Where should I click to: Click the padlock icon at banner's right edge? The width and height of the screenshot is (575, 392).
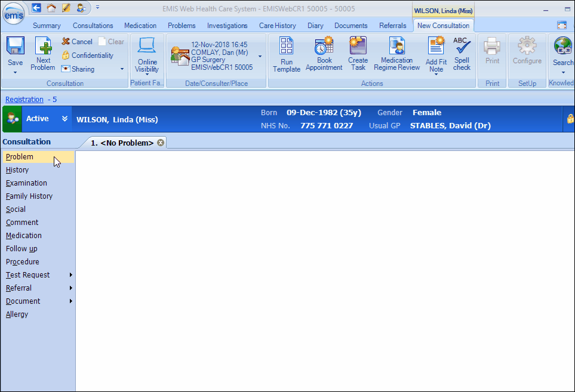(570, 119)
